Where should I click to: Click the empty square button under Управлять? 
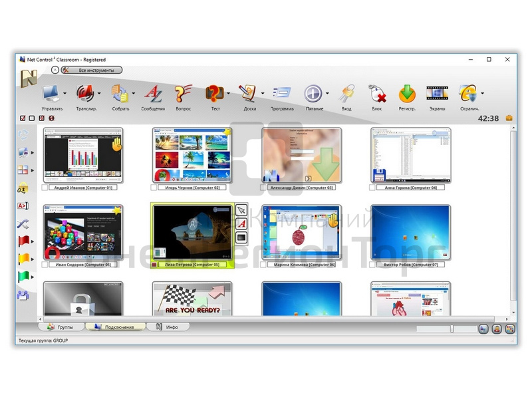pos(32,118)
